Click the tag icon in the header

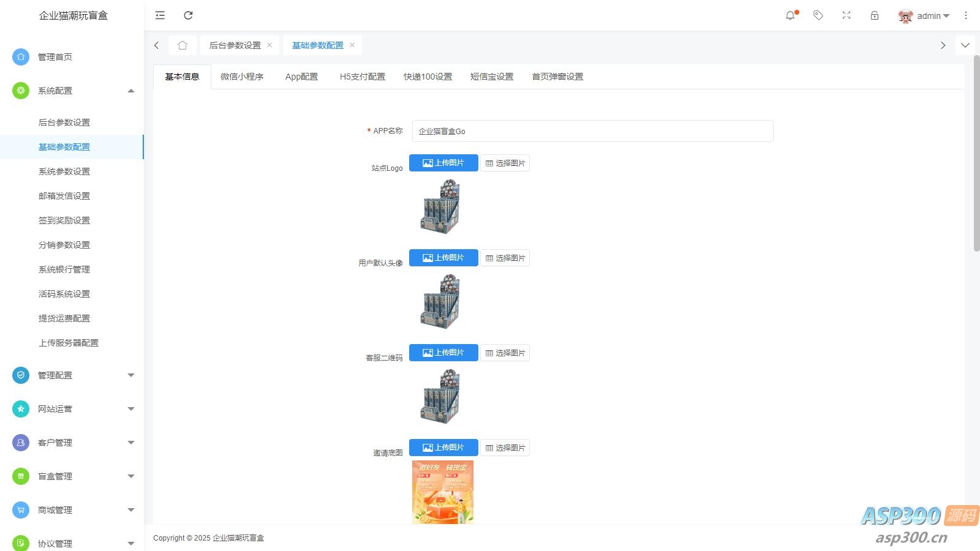pyautogui.click(x=818, y=15)
